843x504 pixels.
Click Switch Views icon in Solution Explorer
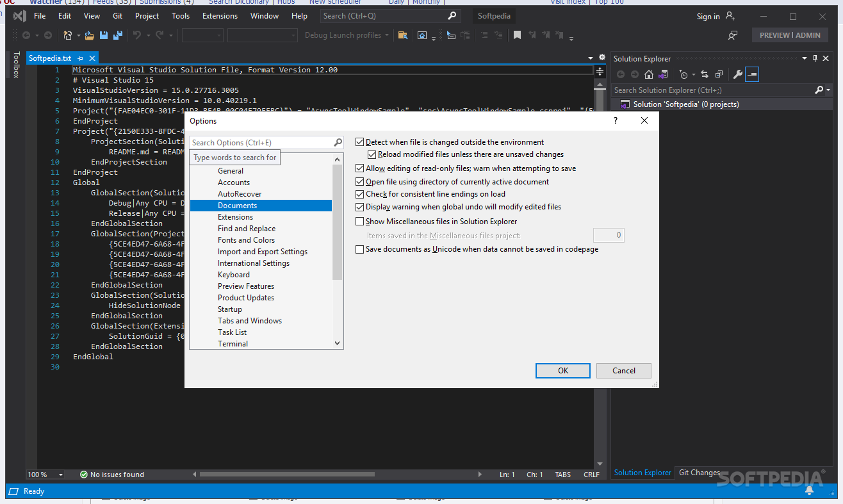click(663, 74)
